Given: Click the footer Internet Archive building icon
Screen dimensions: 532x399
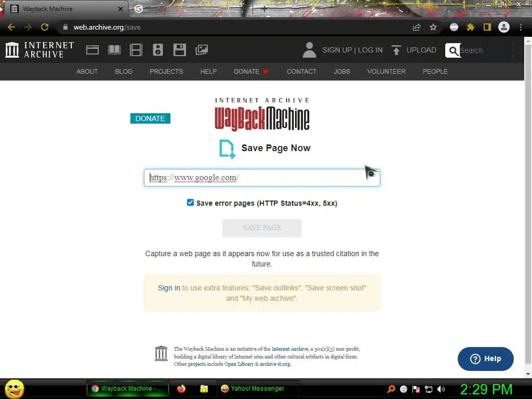Looking at the screenshot, I should (161, 353).
